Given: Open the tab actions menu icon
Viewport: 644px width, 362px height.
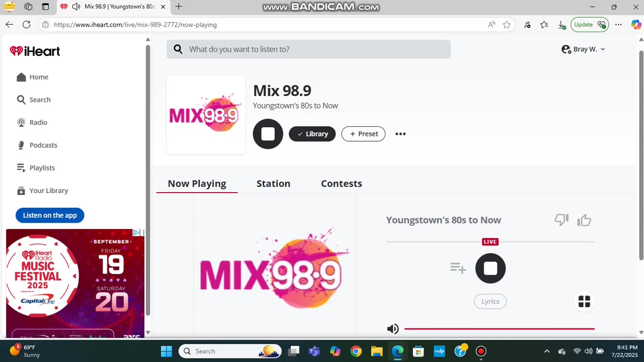Looking at the screenshot, I should (45, 7).
